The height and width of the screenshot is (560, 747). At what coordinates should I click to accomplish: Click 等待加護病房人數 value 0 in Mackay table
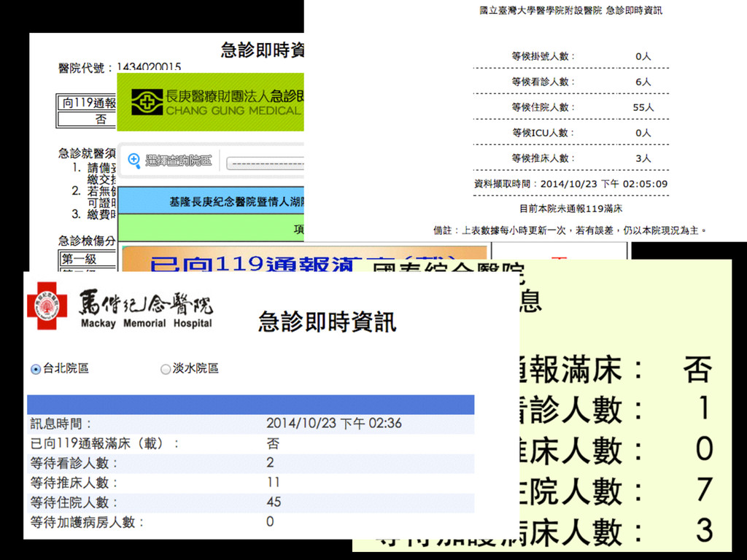(270, 522)
